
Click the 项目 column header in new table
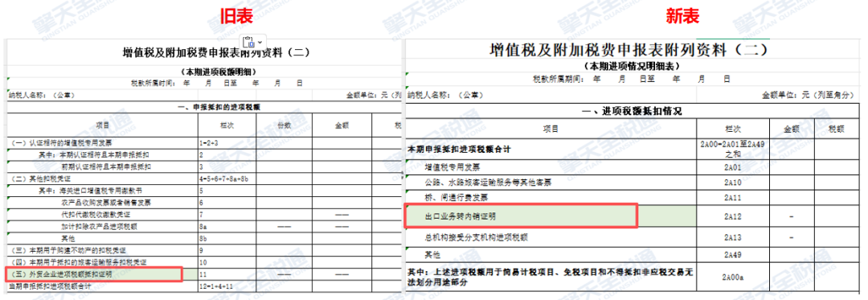tap(551, 129)
